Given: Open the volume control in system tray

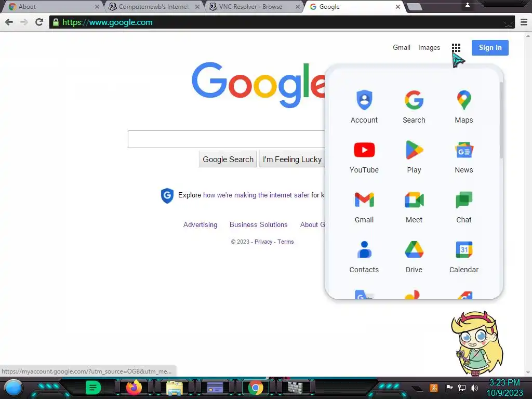Looking at the screenshot, I should point(474,388).
